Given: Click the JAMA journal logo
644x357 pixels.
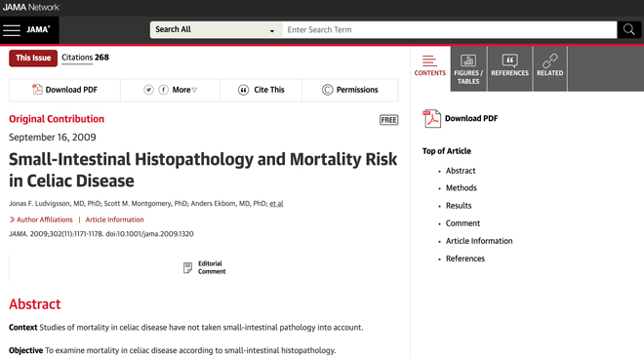Looking at the screenshot, I should point(38,29).
